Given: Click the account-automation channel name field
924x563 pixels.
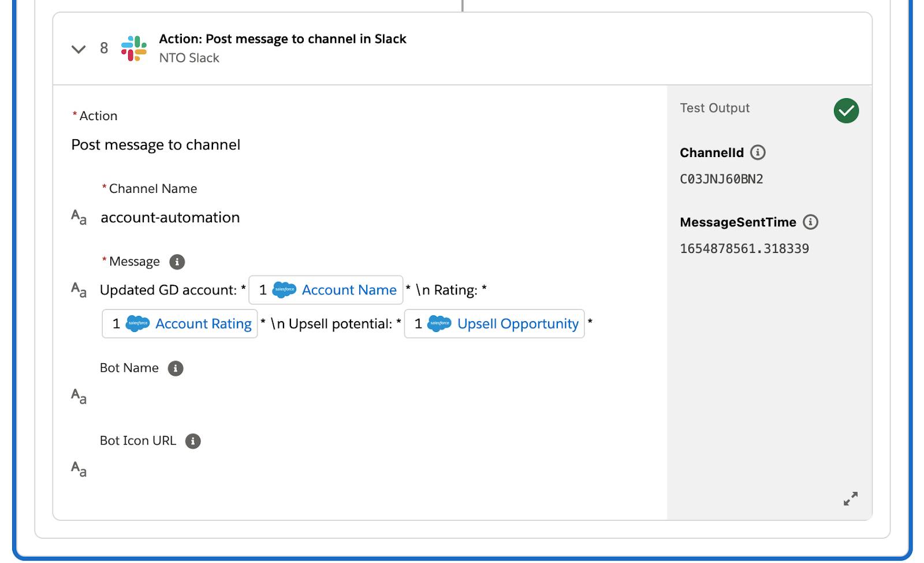Looking at the screenshot, I should [170, 218].
